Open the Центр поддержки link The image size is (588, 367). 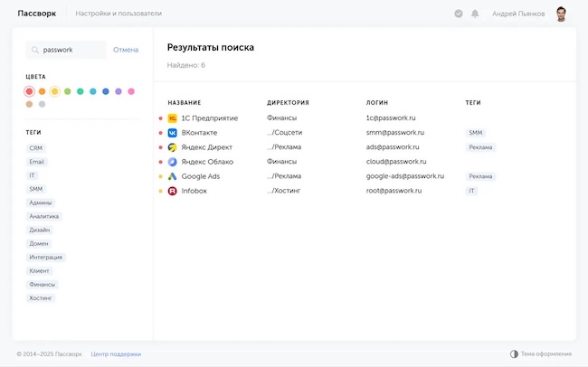coord(116,353)
